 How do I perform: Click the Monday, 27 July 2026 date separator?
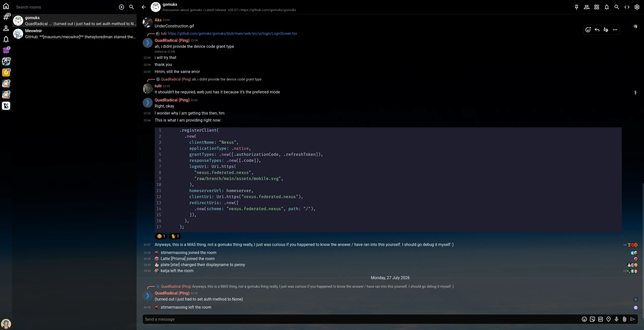pyautogui.click(x=390, y=278)
